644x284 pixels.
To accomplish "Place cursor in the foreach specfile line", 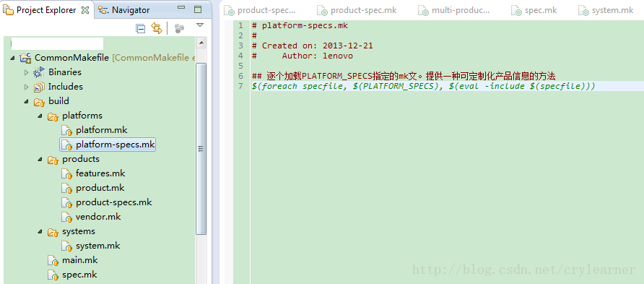I will coord(424,86).
